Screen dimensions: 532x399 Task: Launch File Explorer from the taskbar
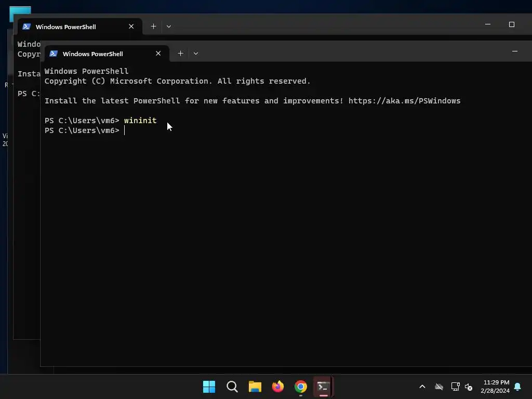point(255,387)
